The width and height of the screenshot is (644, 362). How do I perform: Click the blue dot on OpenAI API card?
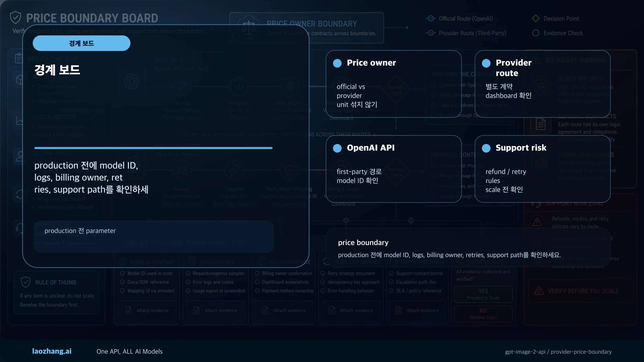[x=337, y=148]
